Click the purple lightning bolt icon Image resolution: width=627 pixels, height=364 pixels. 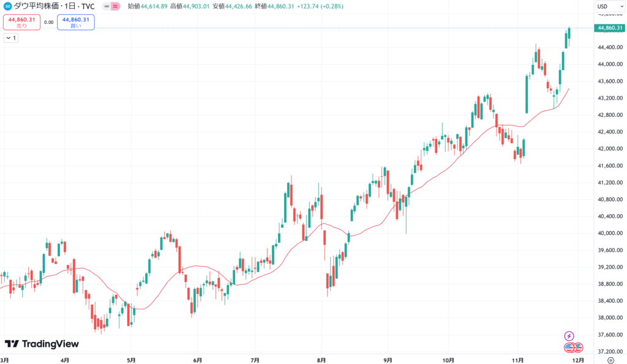pos(569,336)
